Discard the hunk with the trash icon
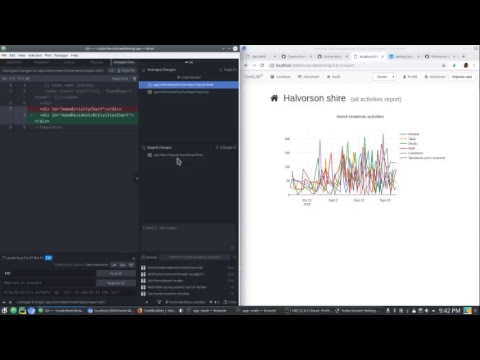The height and width of the screenshot is (360, 480). 135,79
